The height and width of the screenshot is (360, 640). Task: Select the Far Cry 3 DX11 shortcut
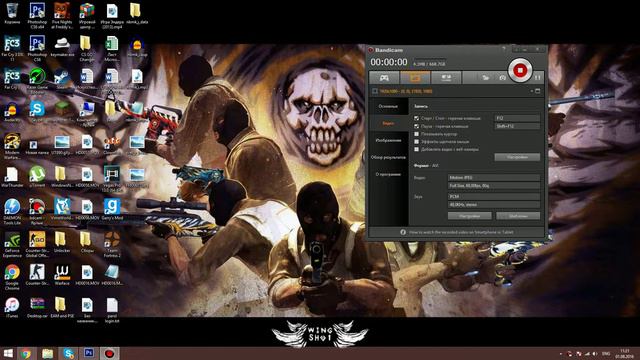(x=12, y=48)
